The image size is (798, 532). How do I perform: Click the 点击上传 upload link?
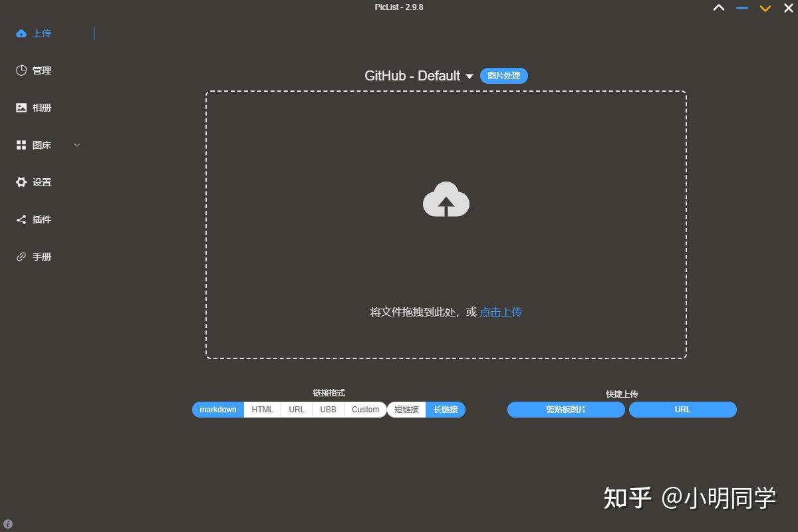(499, 312)
